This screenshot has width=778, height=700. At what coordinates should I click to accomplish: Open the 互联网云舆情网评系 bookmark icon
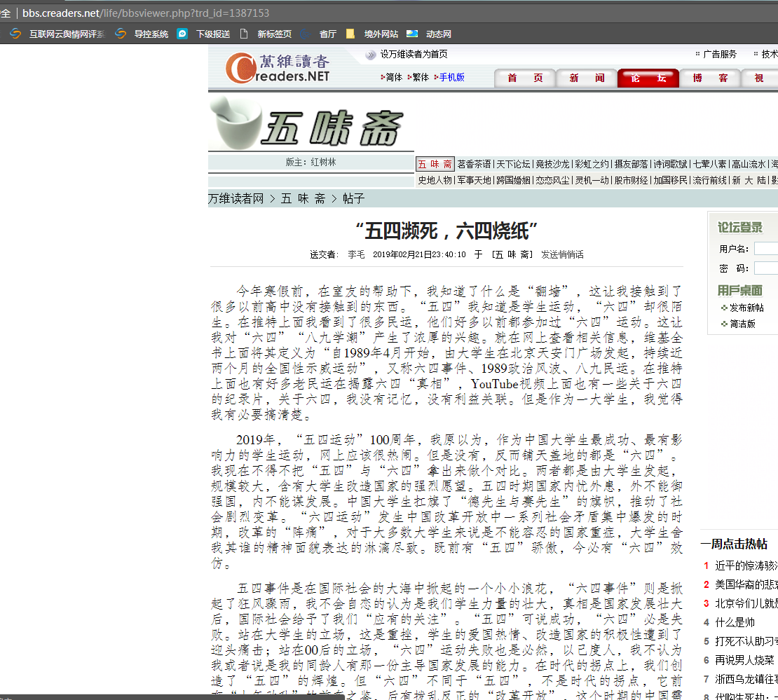pyautogui.click(x=15, y=34)
